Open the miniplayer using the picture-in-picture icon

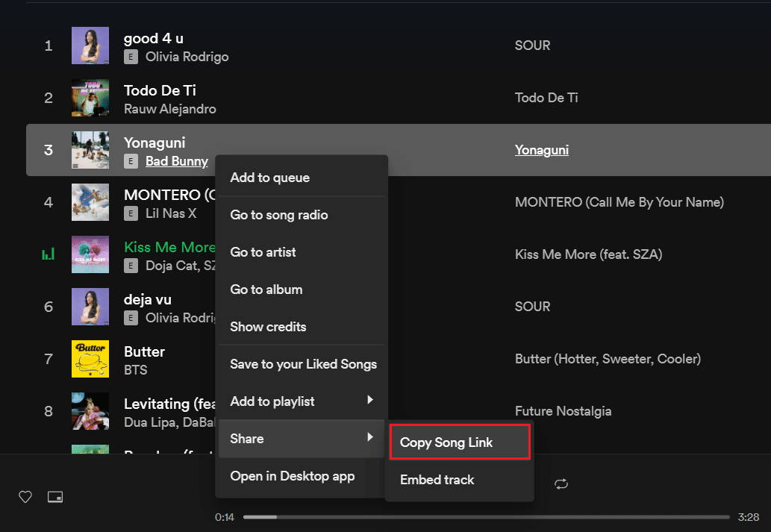(x=55, y=496)
